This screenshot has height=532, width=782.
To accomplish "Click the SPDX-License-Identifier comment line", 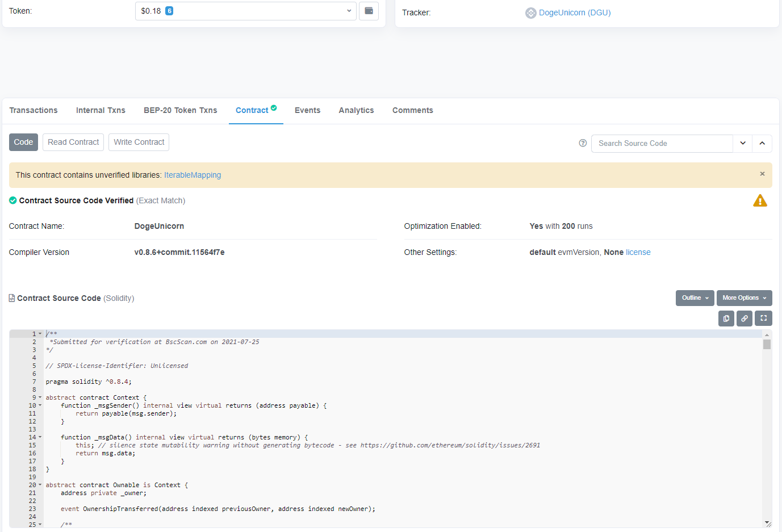I will [117, 366].
